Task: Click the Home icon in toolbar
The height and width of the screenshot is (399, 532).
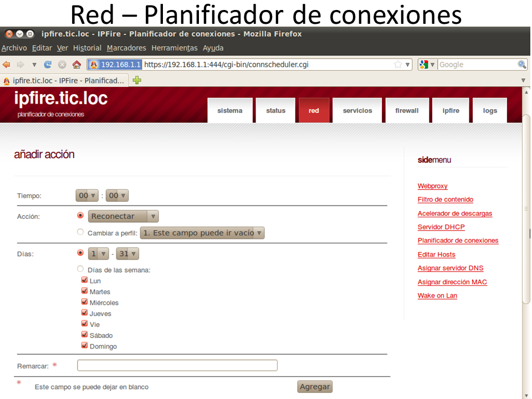Action: click(x=76, y=64)
